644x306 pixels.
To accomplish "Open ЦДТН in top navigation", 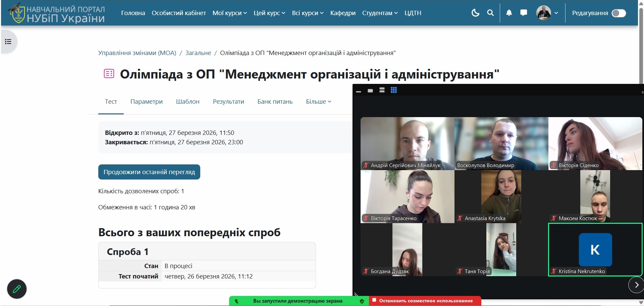I will pos(413,13).
